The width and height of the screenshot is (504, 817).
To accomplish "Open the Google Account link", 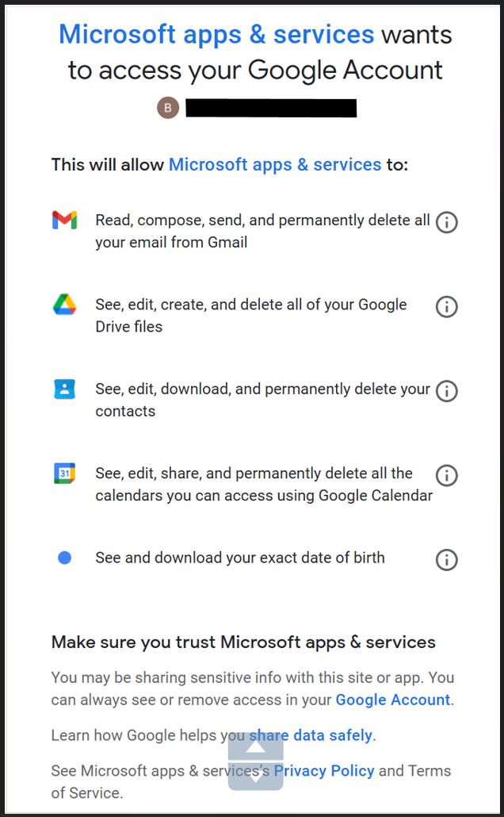I will coord(392,700).
